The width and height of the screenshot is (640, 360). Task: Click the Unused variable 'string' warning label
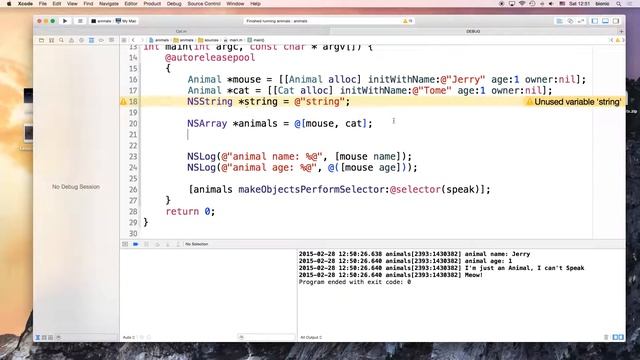coord(578,102)
